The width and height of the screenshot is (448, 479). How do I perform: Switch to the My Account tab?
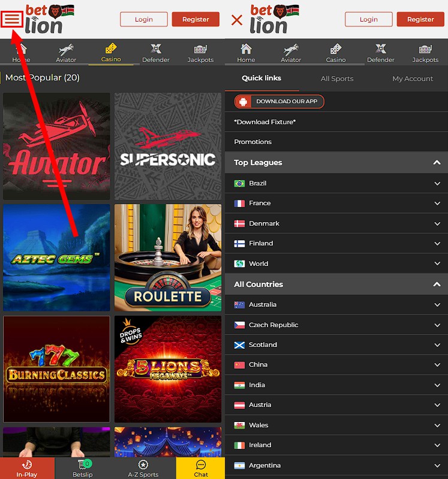[412, 79]
